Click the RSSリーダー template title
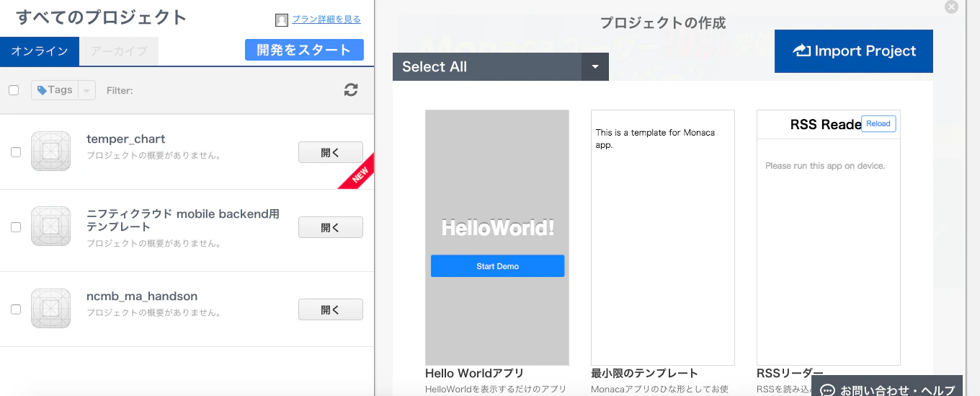The image size is (980, 396). click(x=790, y=374)
